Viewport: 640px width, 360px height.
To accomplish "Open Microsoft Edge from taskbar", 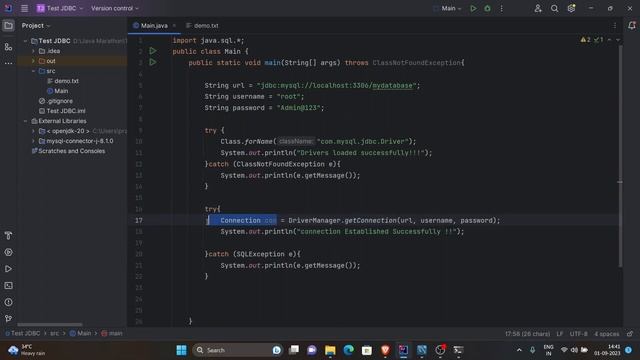I will click(348, 350).
